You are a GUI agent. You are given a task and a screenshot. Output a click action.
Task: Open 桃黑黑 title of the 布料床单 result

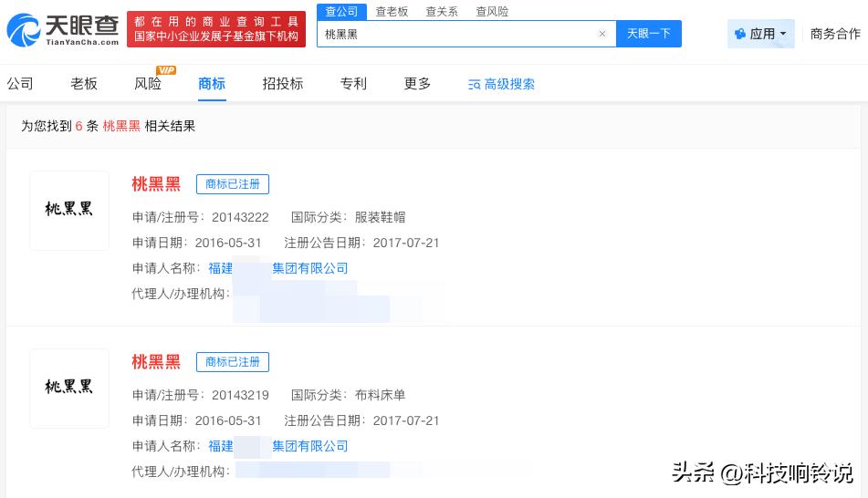[156, 362]
